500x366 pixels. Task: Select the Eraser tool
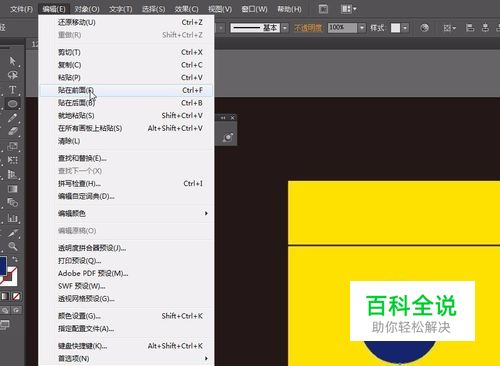coord(12,131)
